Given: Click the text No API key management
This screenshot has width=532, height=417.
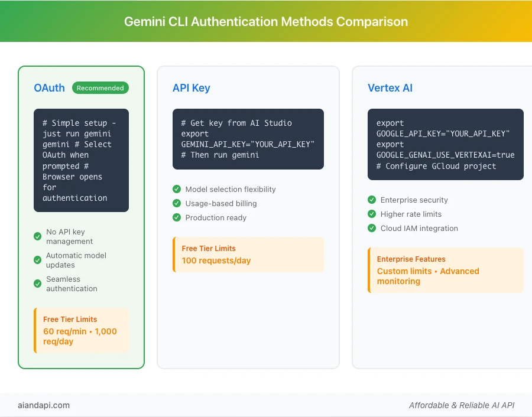Looking at the screenshot, I should click(x=70, y=237).
